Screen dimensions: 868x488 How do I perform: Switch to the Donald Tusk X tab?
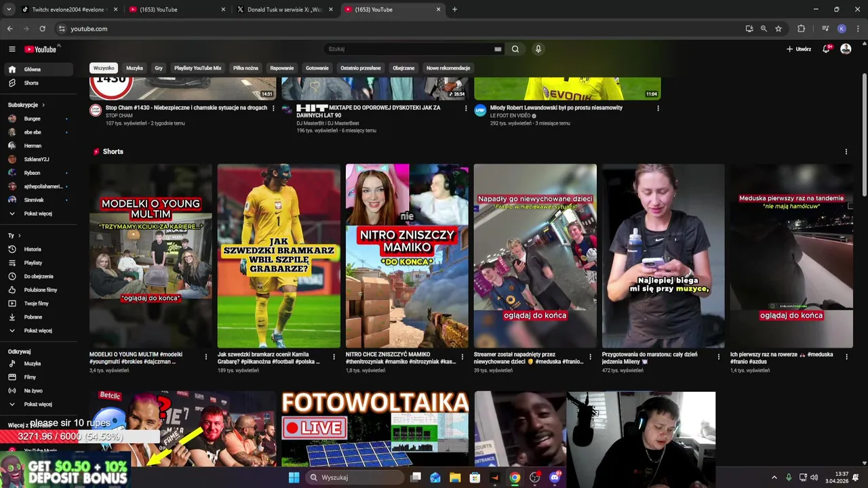(x=285, y=9)
